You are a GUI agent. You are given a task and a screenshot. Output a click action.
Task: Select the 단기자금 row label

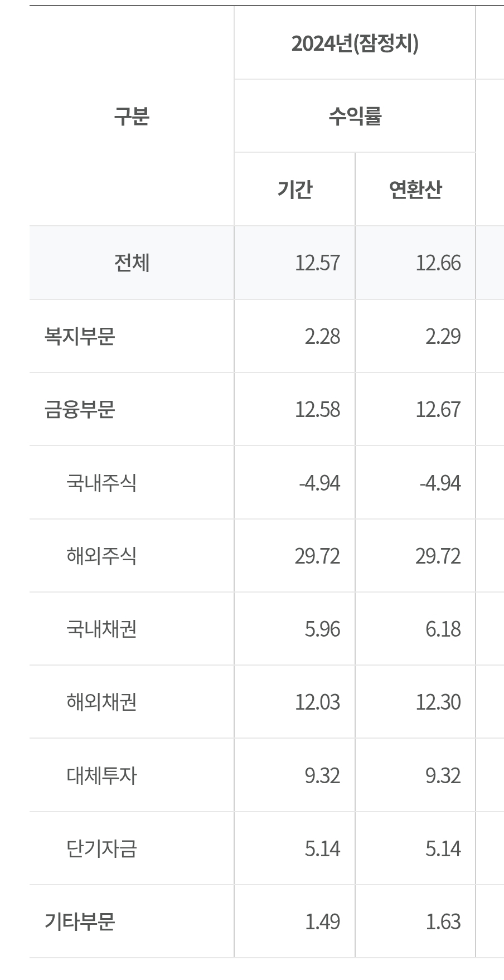[x=101, y=848]
